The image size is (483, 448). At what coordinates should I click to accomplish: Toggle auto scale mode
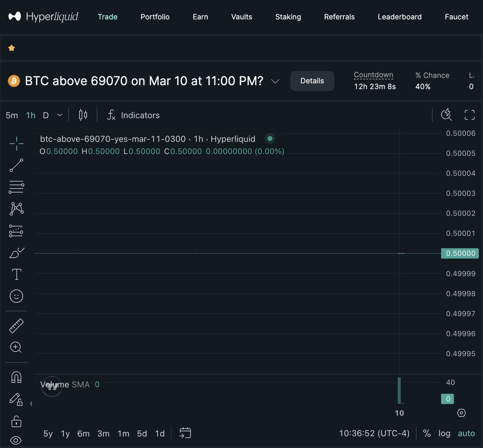[466, 434]
